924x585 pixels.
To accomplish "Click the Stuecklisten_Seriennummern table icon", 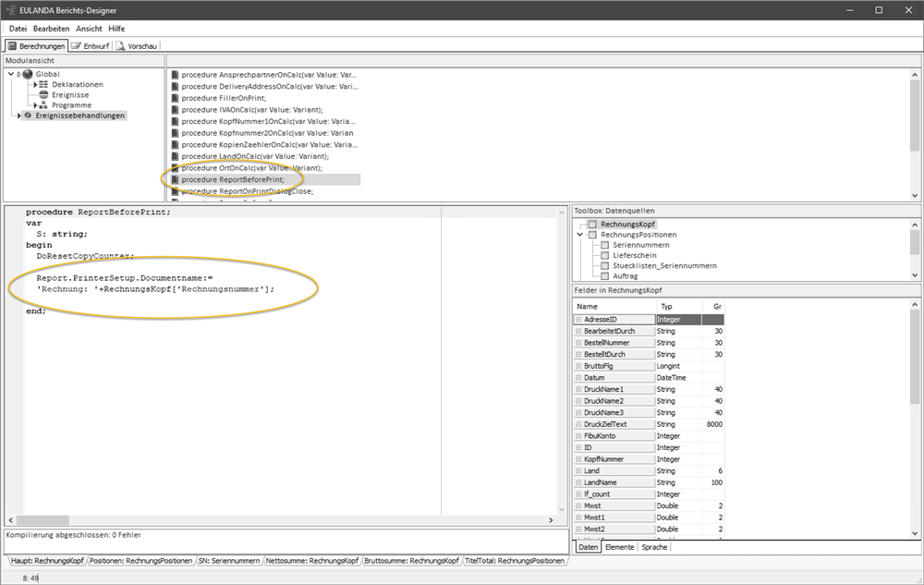I will (x=604, y=265).
